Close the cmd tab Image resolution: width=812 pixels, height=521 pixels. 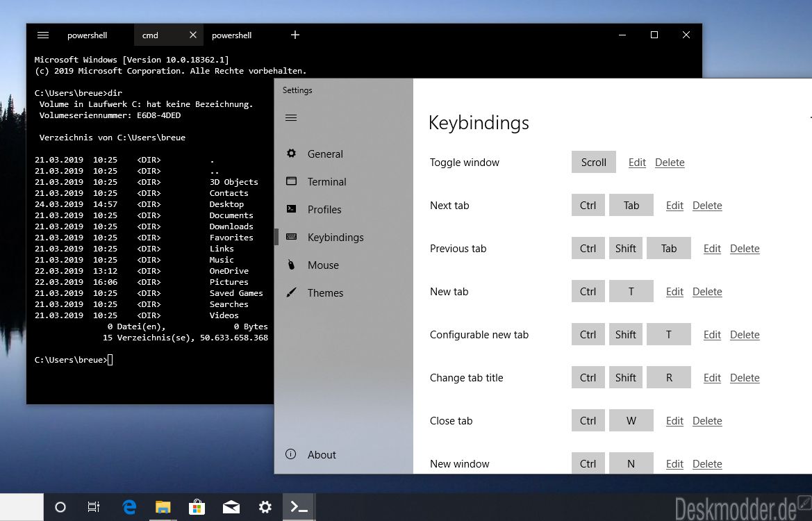[193, 35]
